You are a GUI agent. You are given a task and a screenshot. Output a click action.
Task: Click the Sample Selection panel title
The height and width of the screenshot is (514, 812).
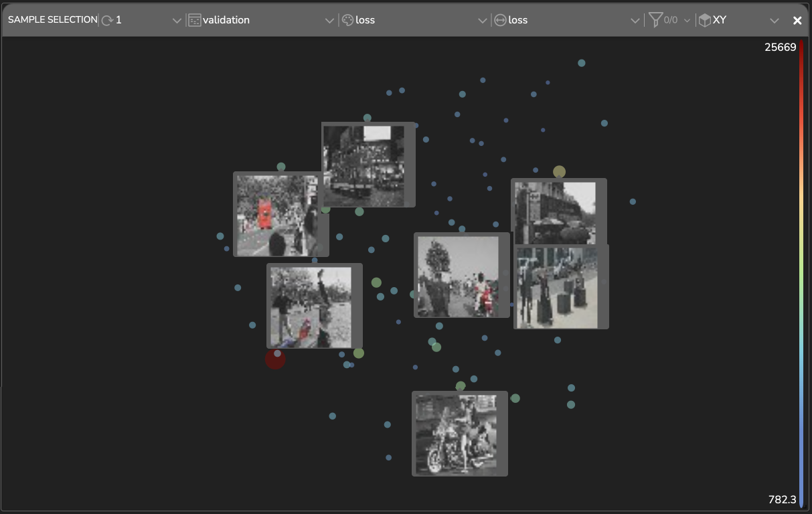pyautogui.click(x=52, y=20)
